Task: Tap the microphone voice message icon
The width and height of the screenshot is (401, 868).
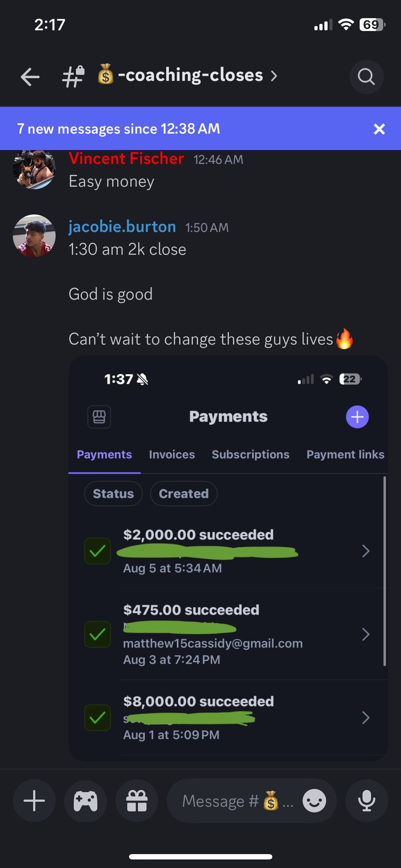Action: (366, 801)
